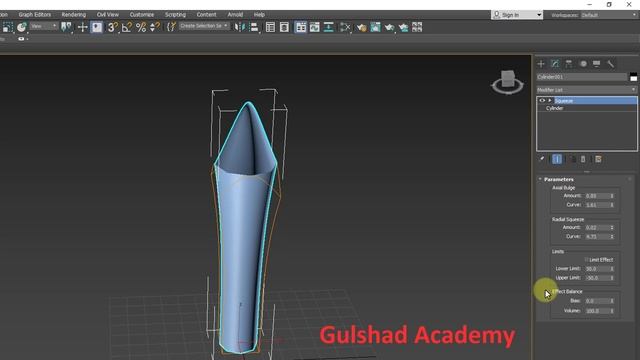Switch to the Motion panel tab

point(583,64)
